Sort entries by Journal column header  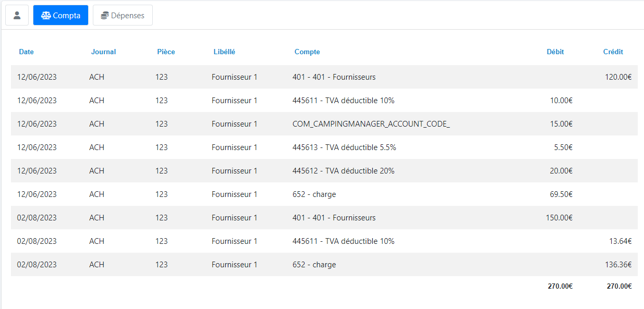(103, 52)
